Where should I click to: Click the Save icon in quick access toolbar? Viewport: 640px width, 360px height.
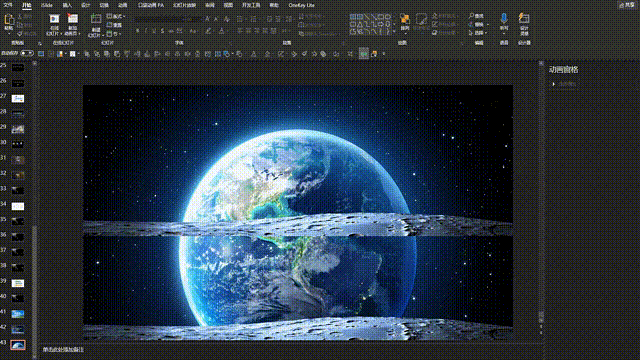[41, 53]
